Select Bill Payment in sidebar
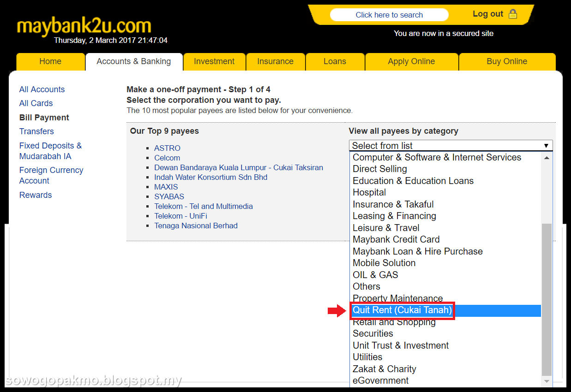The height and width of the screenshot is (392, 571). coord(44,118)
